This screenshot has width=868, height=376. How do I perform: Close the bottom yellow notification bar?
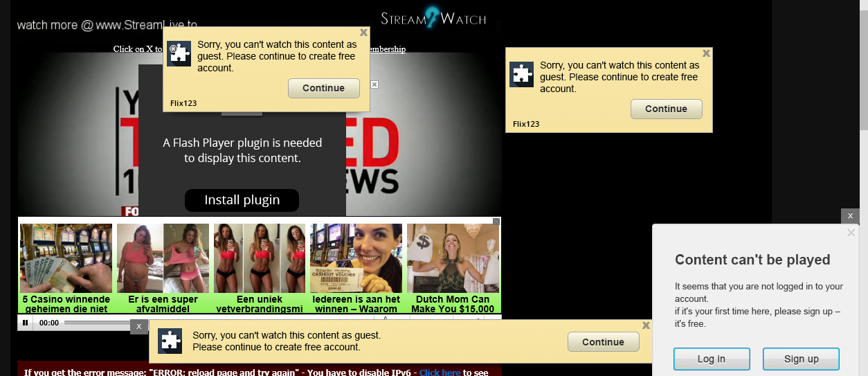pyautogui.click(x=646, y=325)
